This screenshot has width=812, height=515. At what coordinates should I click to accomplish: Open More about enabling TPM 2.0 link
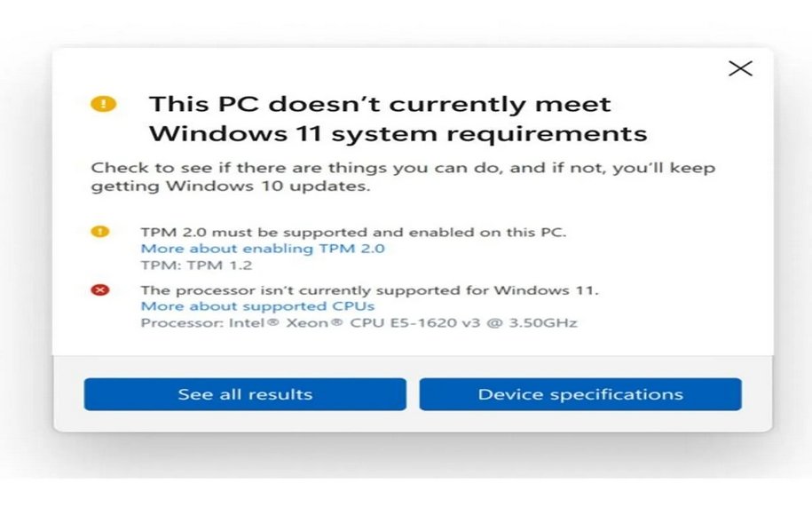(x=263, y=249)
